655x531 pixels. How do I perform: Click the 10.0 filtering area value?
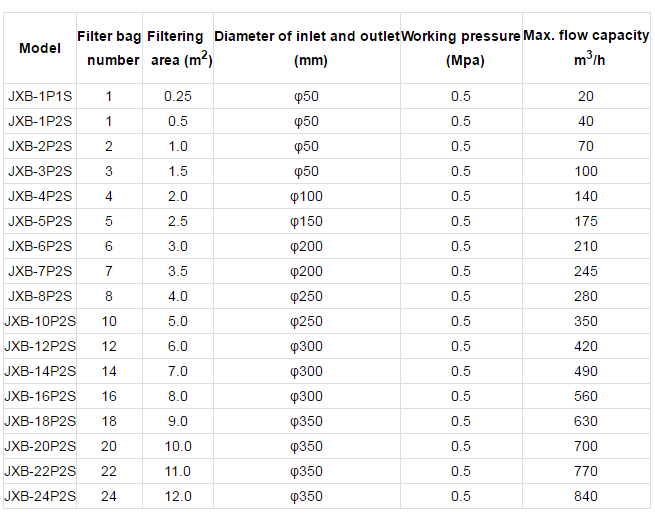178,446
